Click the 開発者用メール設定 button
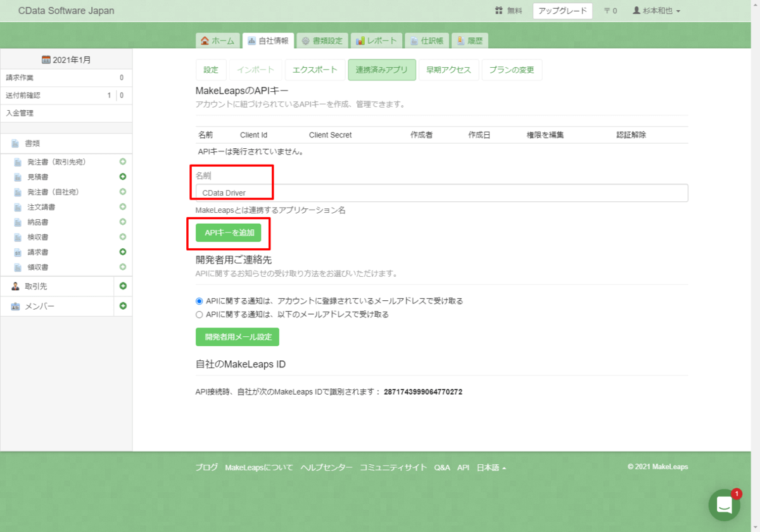 point(237,337)
